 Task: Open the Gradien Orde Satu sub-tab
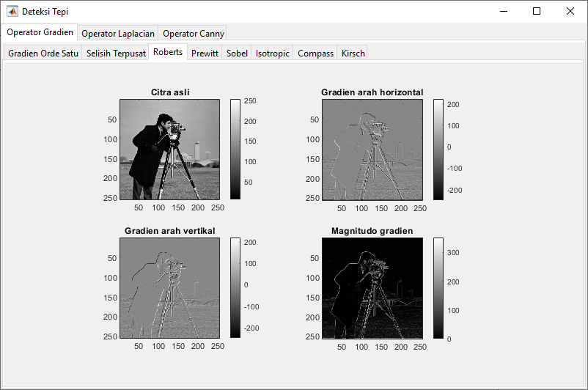click(43, 54)
